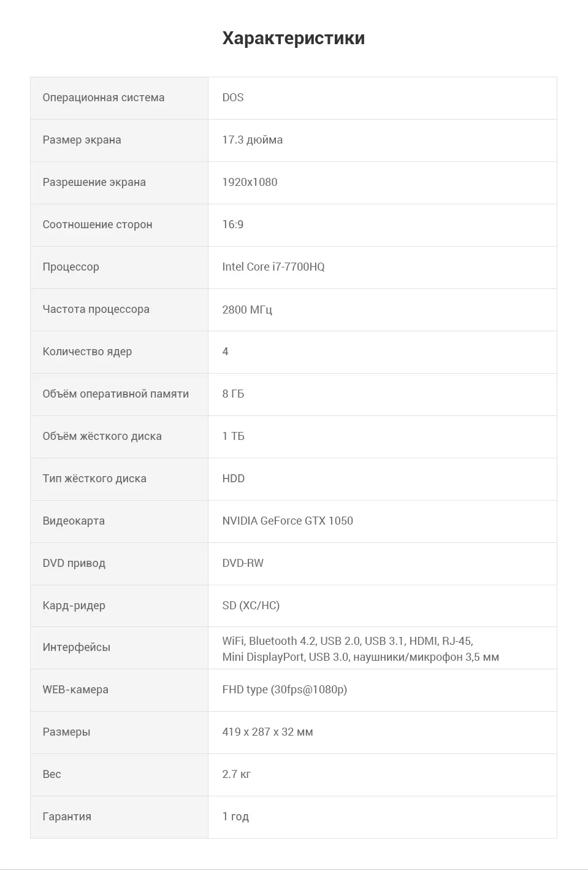
Task: Click the Характеристики heading
Action: coord(294,38)
